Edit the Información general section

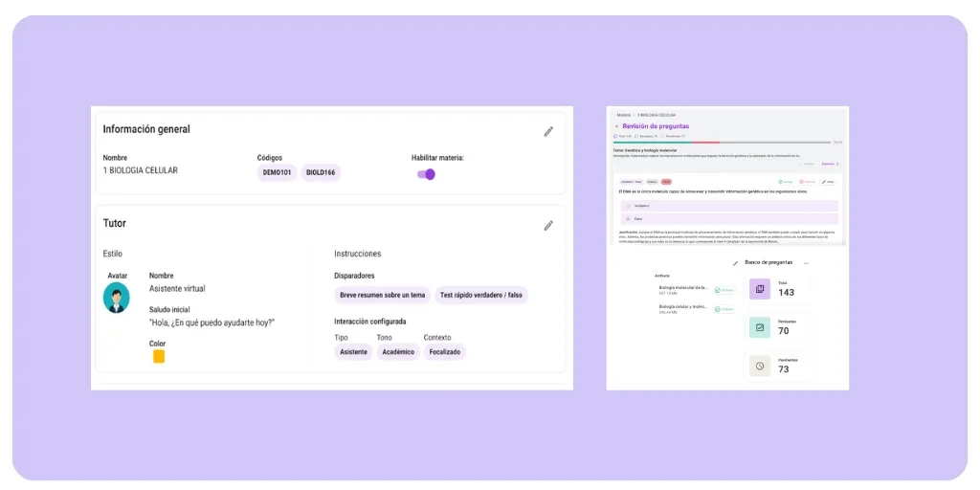[x=548, y=132]
